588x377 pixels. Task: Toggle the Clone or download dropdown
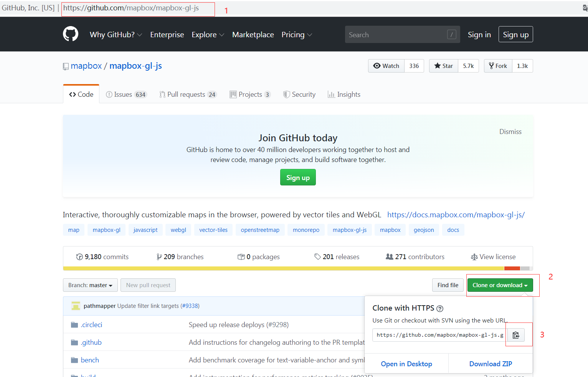click(500, 285)
